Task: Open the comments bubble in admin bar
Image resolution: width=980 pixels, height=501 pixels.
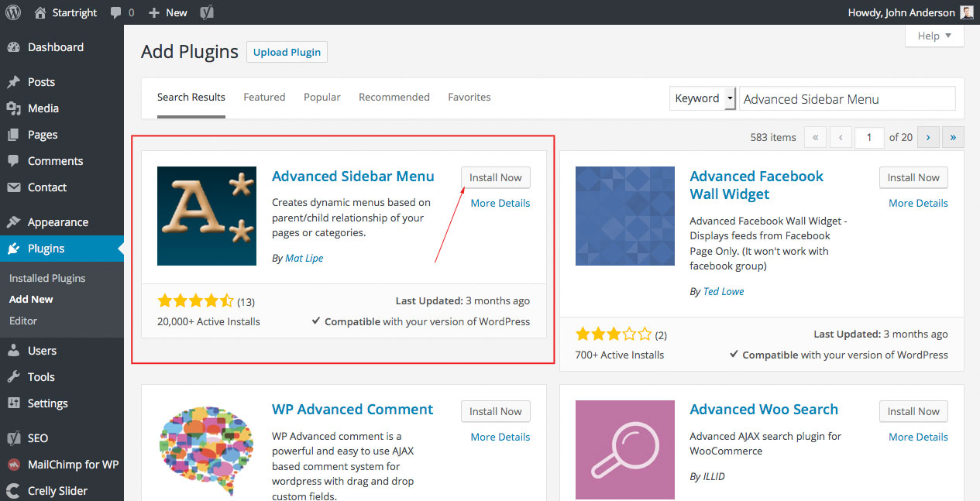Action: tap(115, 12)
